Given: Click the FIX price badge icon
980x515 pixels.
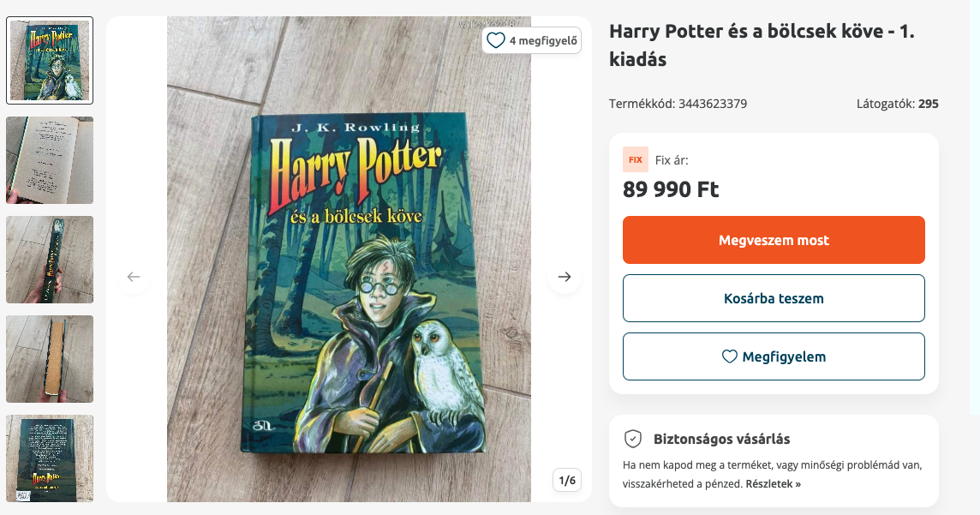Looking at the screenshot, I should coord(636,159).
